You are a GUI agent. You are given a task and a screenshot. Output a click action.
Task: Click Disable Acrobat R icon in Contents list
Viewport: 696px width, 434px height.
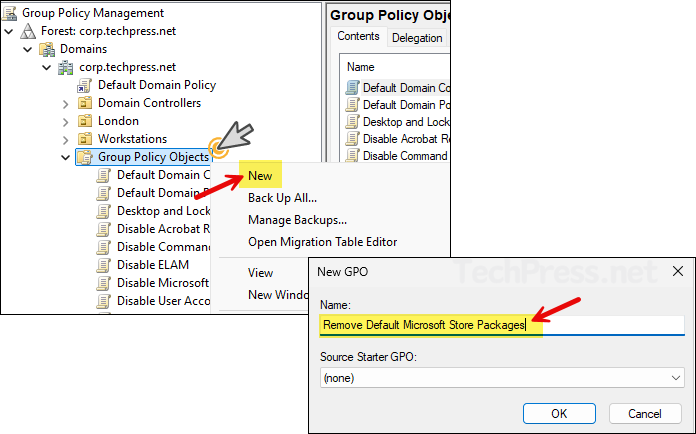point(352,139)
